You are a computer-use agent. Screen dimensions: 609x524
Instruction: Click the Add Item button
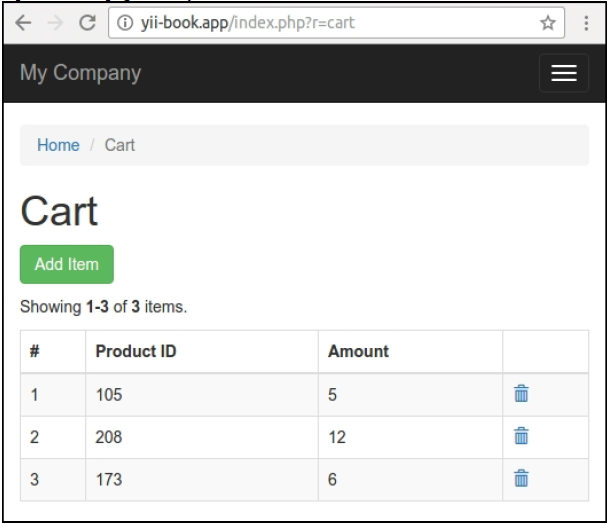coord(67,264)
